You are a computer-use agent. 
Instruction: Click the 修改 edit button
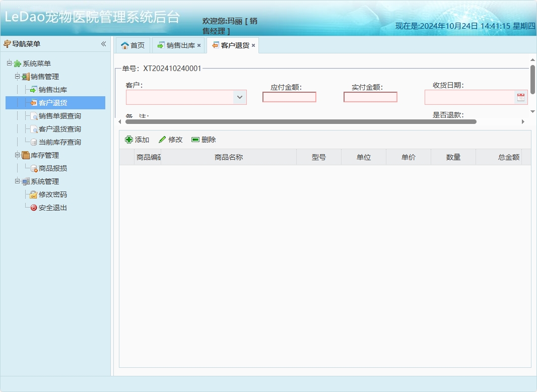point(170,139)
